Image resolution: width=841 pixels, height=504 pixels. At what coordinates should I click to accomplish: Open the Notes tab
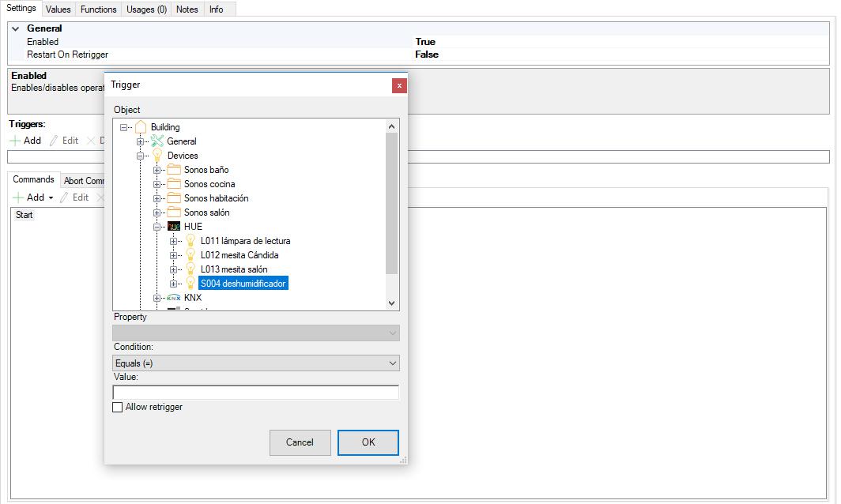pyautogui.click(x=187, y=9)
